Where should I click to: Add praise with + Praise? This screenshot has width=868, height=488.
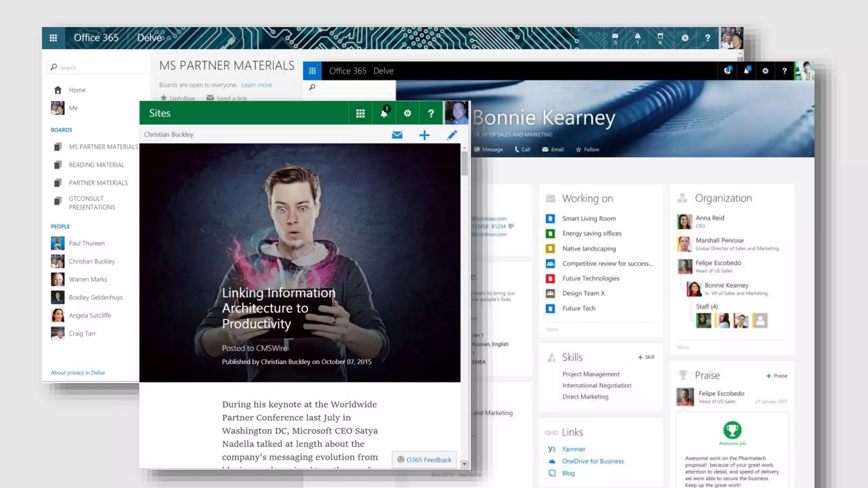[x=776, y=376]
